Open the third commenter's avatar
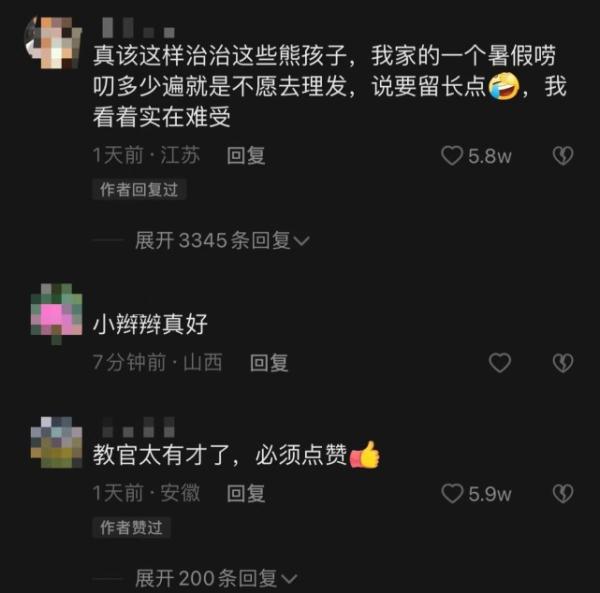Screen dimensions: 600x593 click(56, 442)
